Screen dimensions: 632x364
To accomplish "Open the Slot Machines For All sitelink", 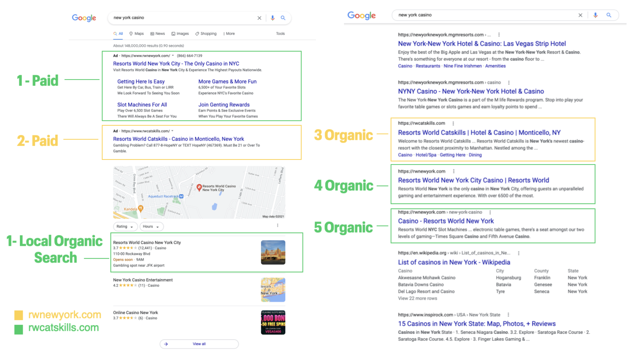I will click(x=142, y=105).
